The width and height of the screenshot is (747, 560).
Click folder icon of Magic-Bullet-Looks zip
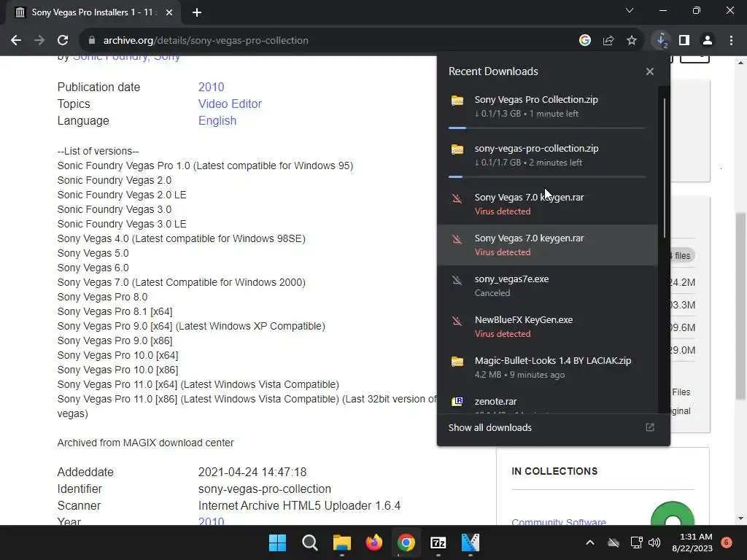coord(457,362)
